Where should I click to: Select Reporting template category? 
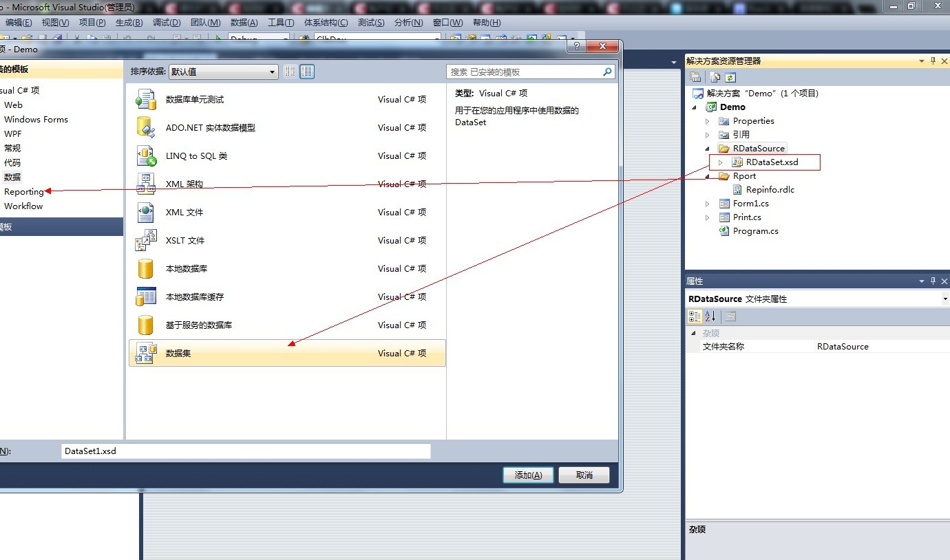point(24,192)
